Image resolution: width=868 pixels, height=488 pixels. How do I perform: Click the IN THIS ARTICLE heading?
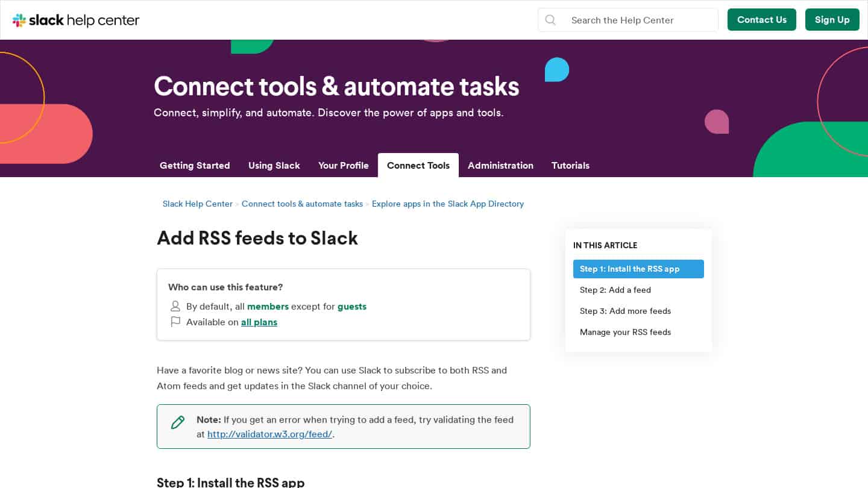605,245
